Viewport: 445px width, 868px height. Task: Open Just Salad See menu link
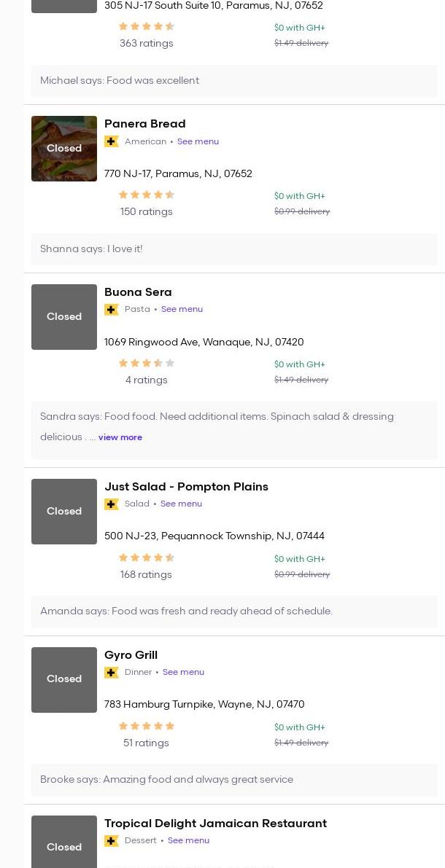pos(181,504)
